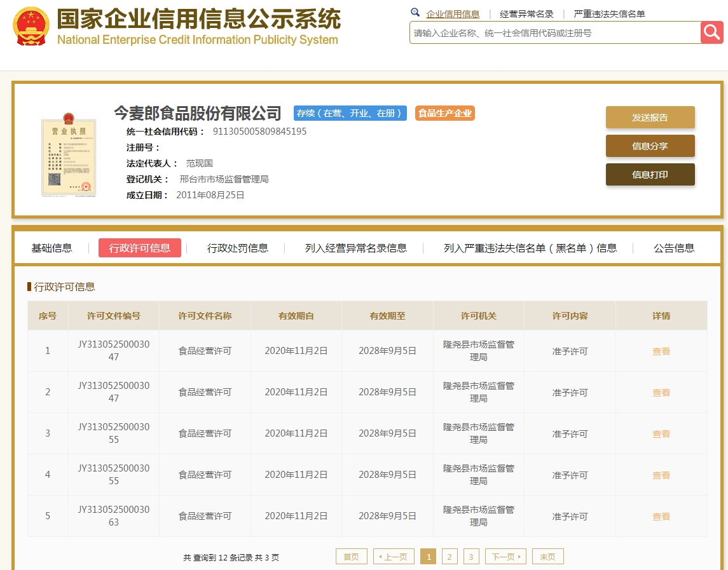This screenshot has height=570, width=728.
Task: Click the 信息打印 button
Action: pyautogui.click(x=650, y=175)
